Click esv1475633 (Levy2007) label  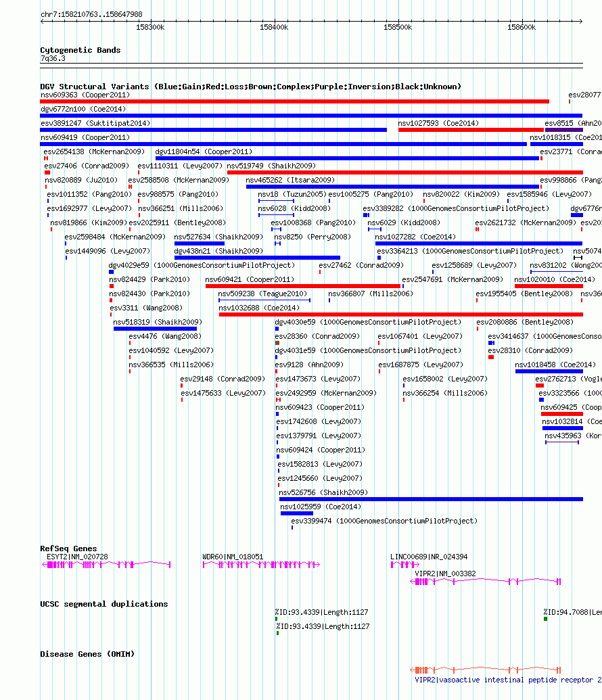pos(223,394)
